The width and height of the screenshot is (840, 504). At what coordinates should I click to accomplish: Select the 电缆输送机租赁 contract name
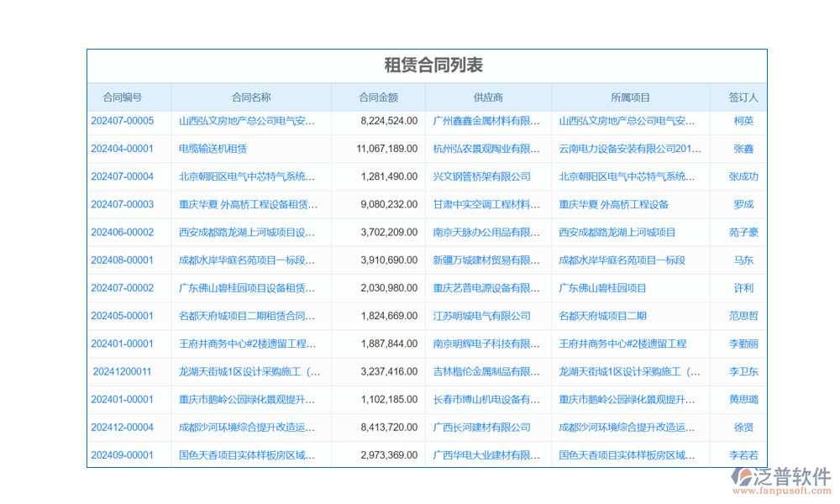coord(213,149)
